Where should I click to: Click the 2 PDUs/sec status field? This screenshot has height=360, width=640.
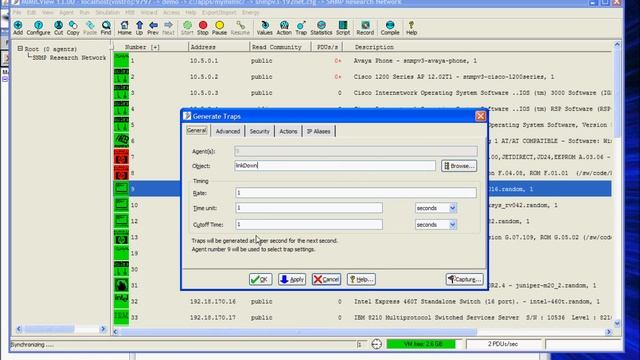point(503,344)
